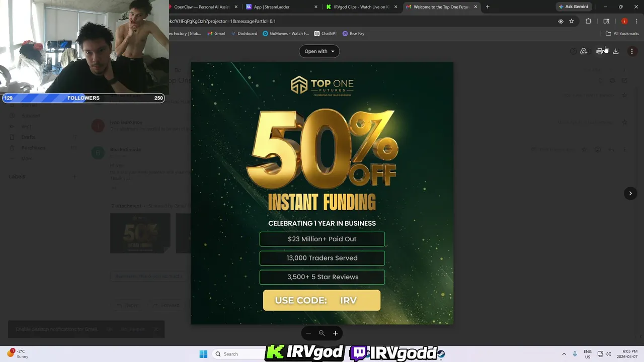The image size is (644, 362).
Task: Open the Factory | Glob... bookmark
Action: tap(185, 33)
